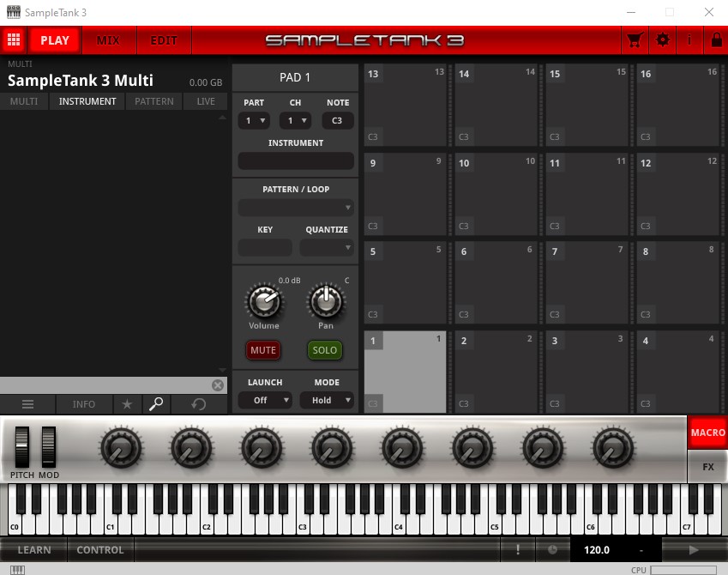Select pad 12

[x=678, y=194]
